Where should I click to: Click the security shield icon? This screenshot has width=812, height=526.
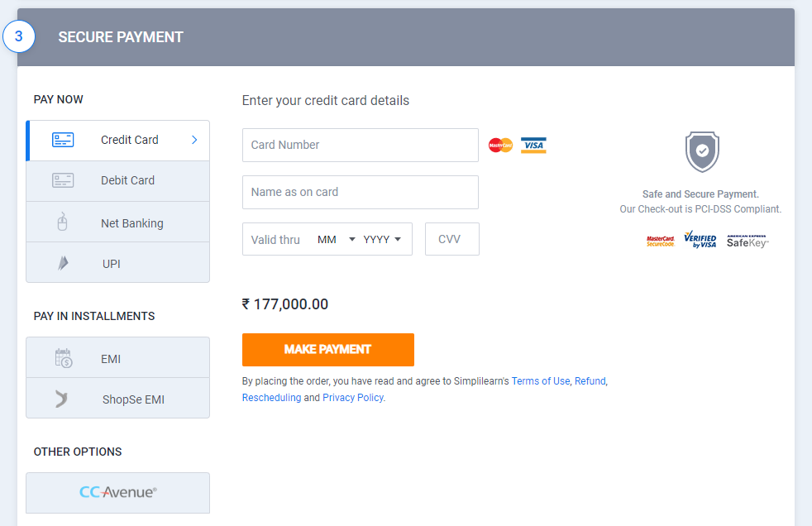click(702, 151)
